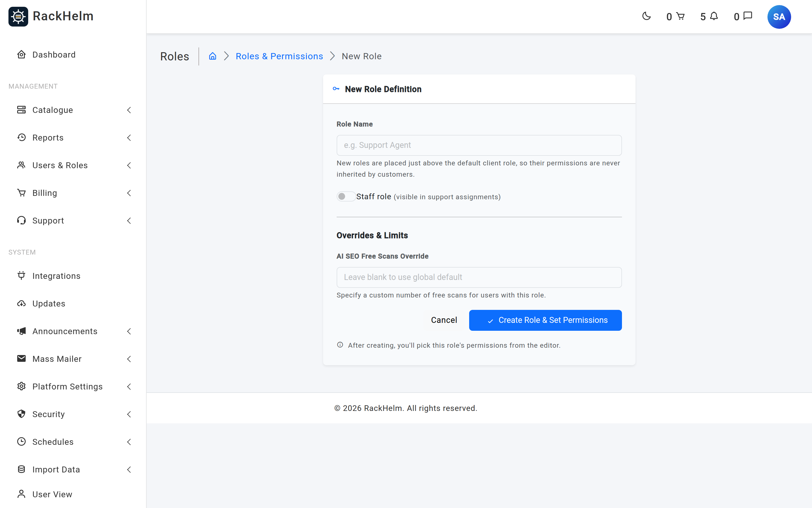Expand the Catalogue menu chevron
Viewport: 812px width, 508px height.
pos(129,110)
